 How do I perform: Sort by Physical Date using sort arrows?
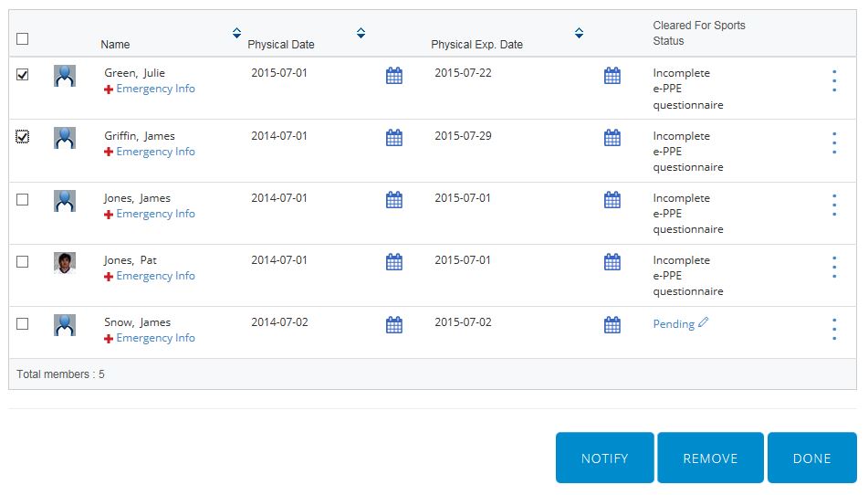(361, 33)
